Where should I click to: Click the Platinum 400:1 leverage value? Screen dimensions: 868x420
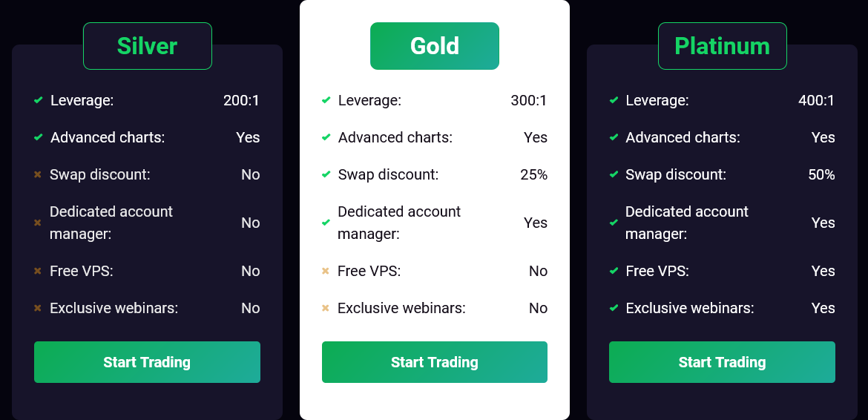pyautogui.click(x=816, y=100)
